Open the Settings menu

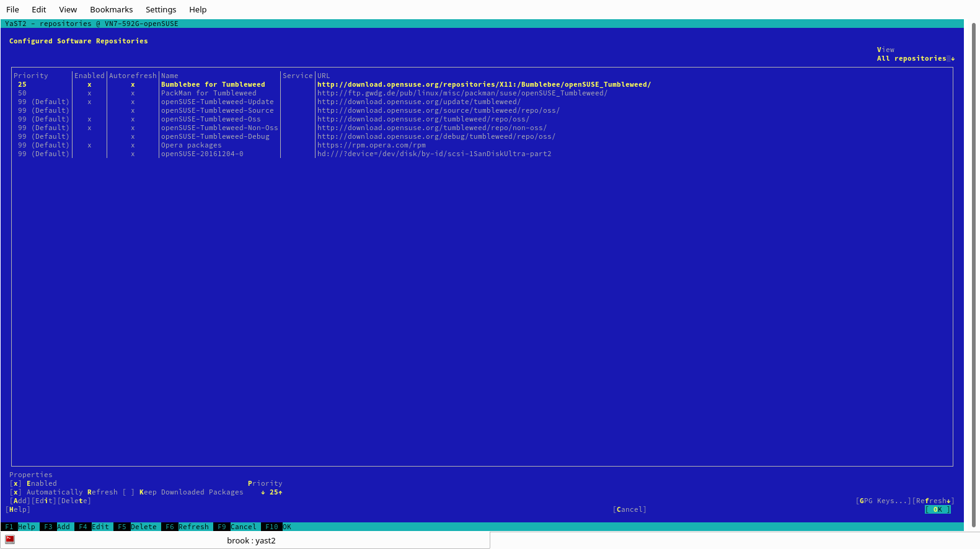point(161,9)
